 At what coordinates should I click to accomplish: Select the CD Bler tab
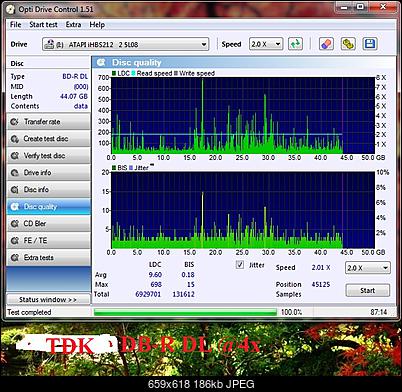click(x=48, y=224)
